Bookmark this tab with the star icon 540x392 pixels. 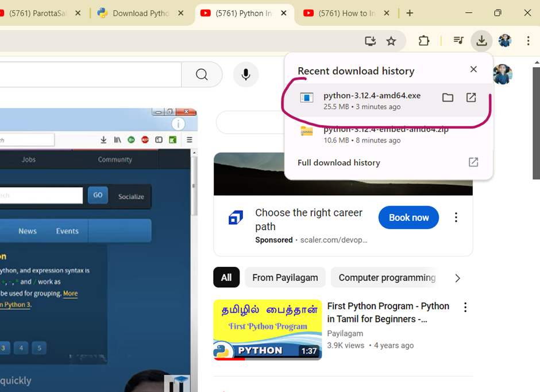pos(391,41)
